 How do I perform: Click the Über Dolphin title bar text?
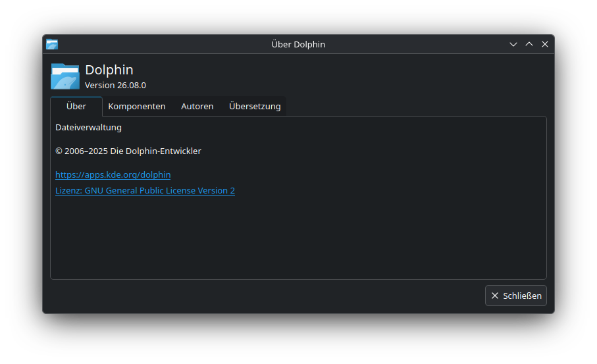(298, 44)
